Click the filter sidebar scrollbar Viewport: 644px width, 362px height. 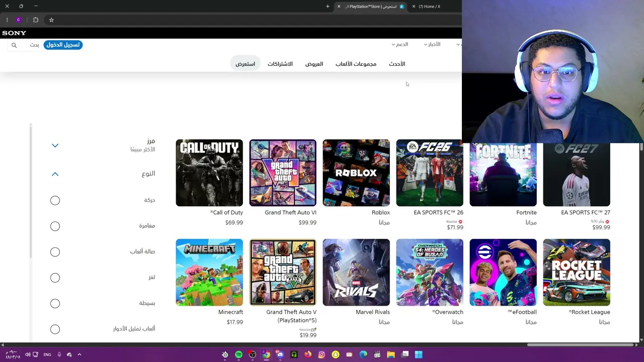(x=31, y=191)
